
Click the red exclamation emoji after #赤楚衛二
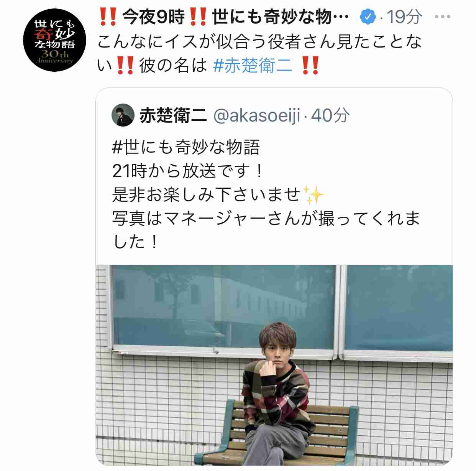310,66
